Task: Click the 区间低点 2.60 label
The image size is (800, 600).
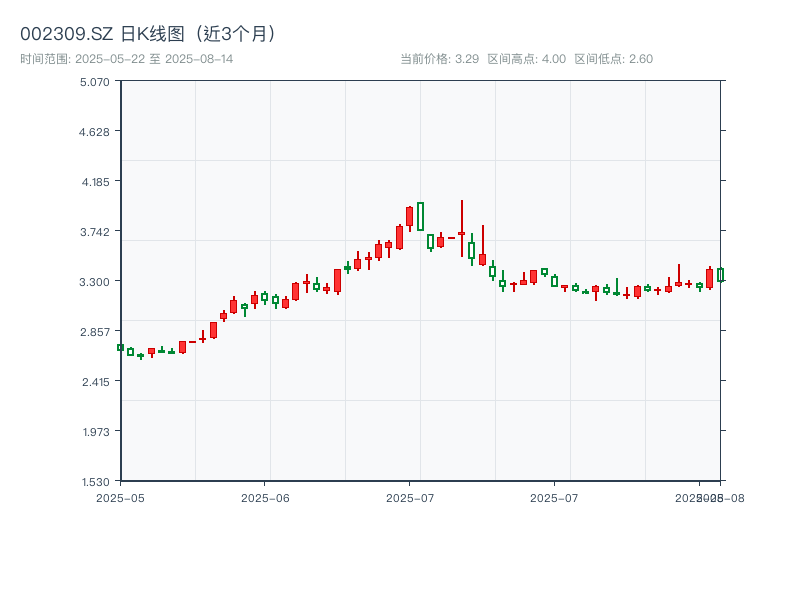Action: [613, 59]
